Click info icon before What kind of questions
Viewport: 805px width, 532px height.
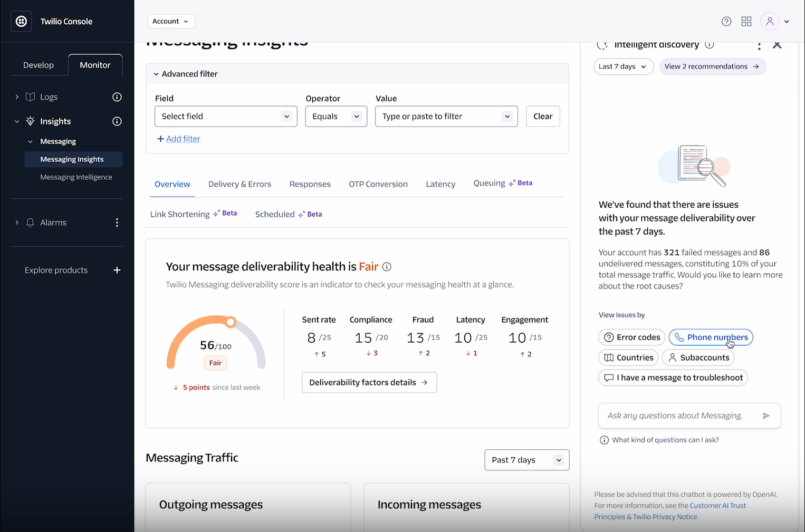[604, 440]
